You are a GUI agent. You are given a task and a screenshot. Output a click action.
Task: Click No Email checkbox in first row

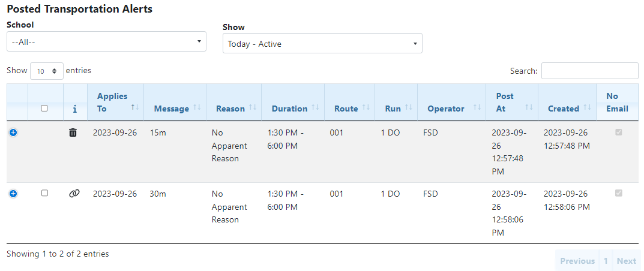point(619,133)
